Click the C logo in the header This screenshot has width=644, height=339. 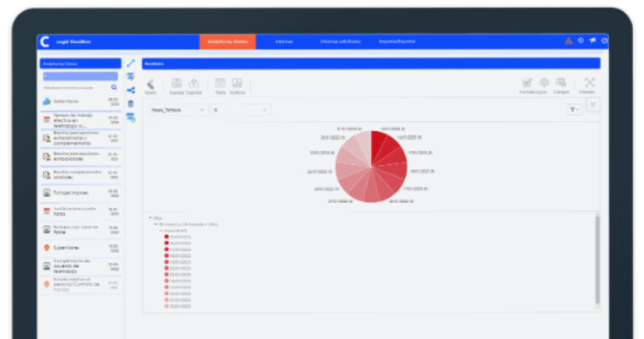pyautogui.click(x=44, y=41)
